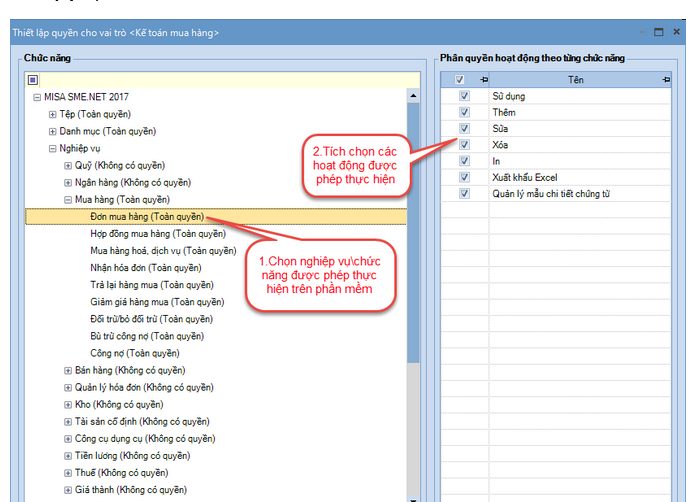Image resolution: width=693 pixels, height=502 pixels.
Task: Uncheck the In permission checkbox
Action: click(464, 161)
